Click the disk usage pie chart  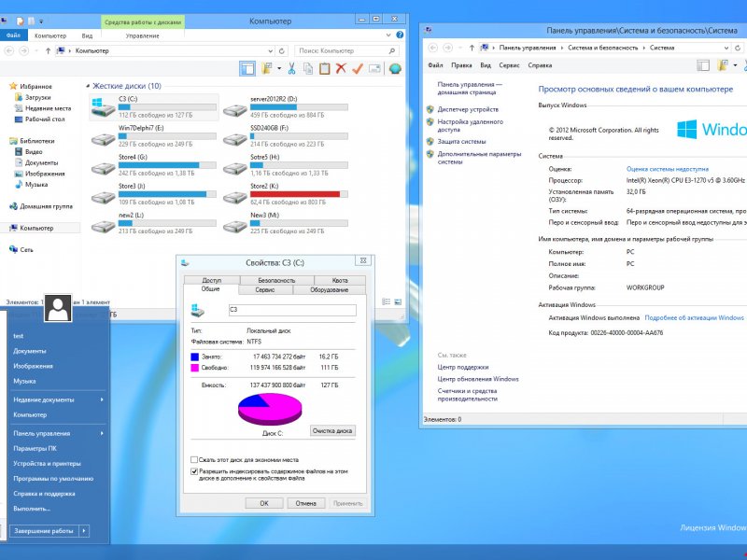(x=270, y=409)
